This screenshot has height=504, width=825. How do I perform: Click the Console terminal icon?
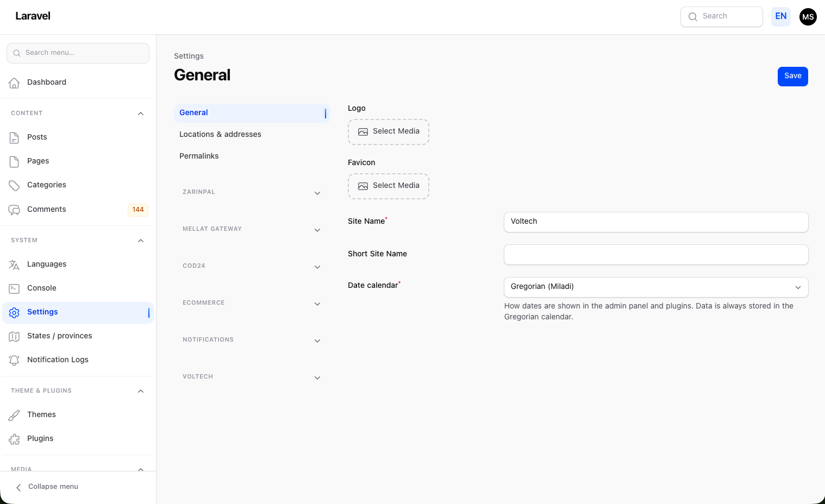click(x=14, y=288)
